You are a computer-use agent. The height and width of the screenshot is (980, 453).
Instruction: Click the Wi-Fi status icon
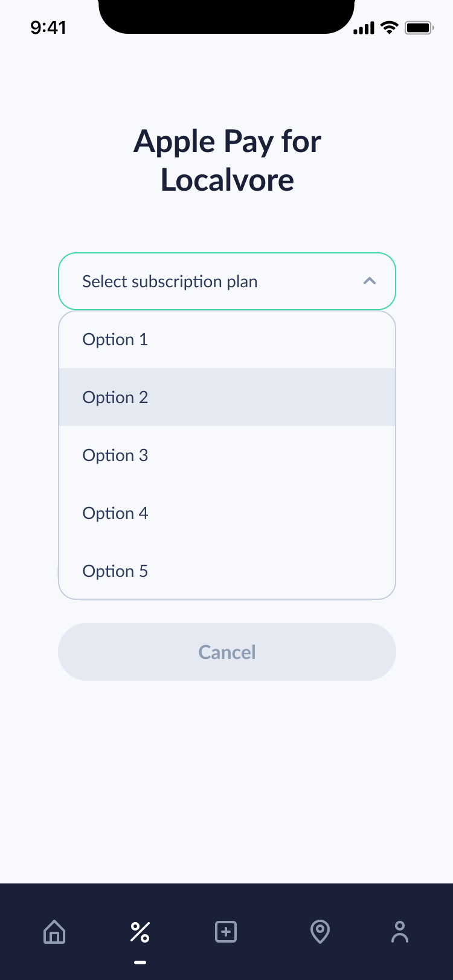click(x=390, y=28)
